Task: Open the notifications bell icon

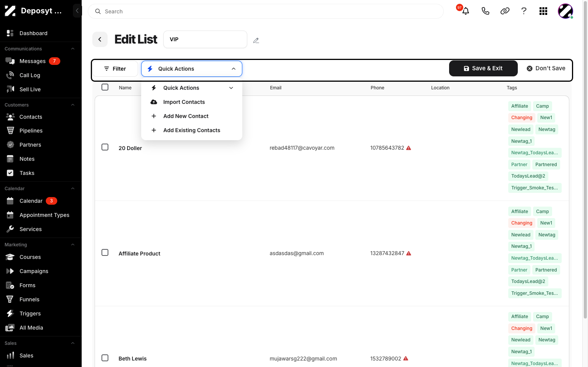Action: [466, 11]
